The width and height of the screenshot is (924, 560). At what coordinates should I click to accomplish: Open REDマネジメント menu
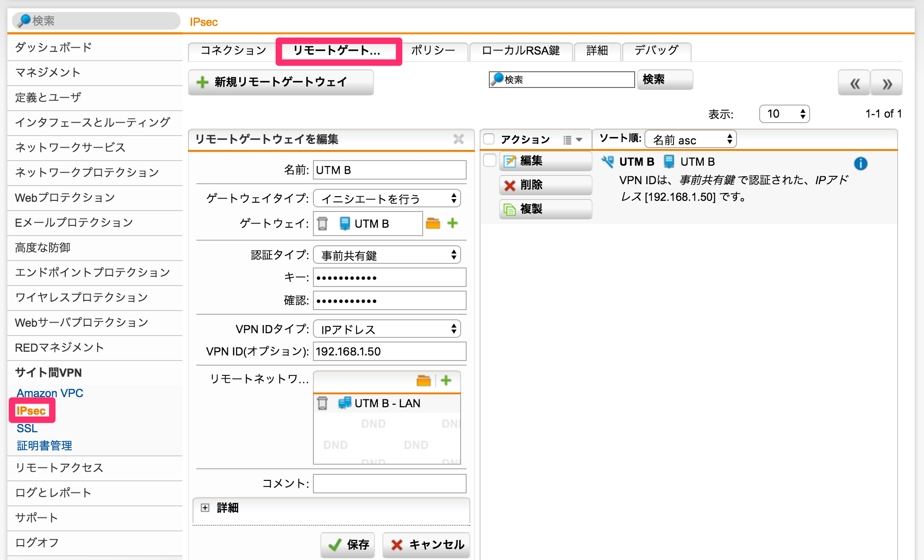(x=95, y=348)
